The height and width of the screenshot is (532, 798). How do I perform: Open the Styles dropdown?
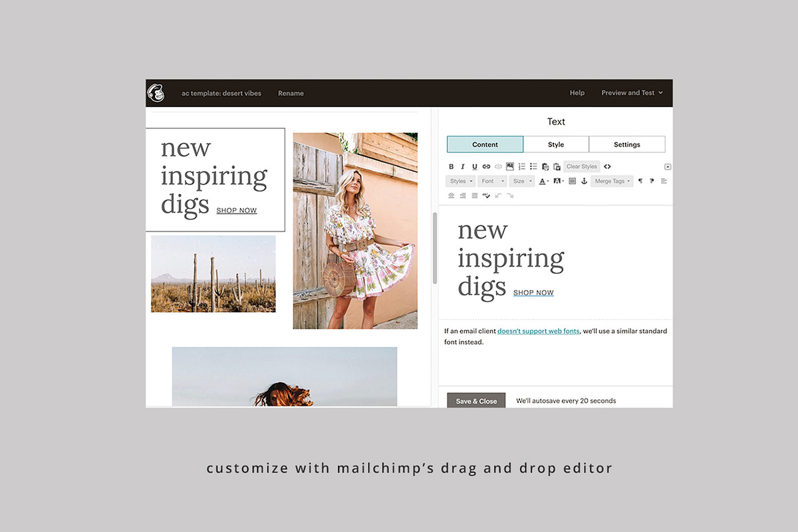click(x=460, y=181)
